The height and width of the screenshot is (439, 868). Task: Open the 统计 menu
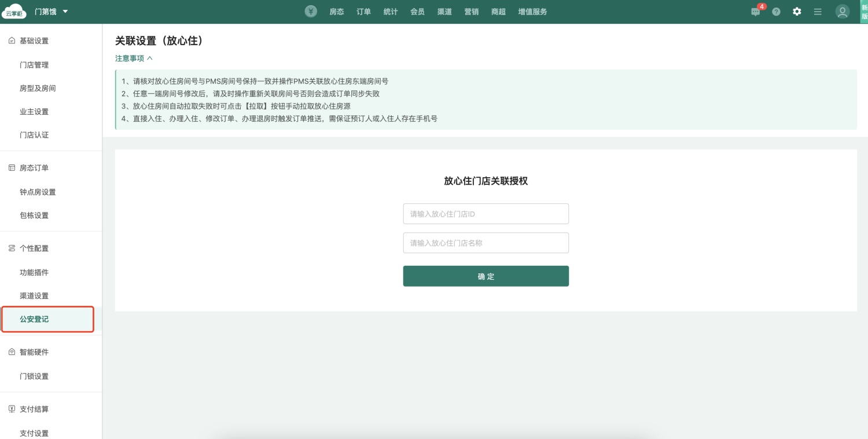[391, 12]
